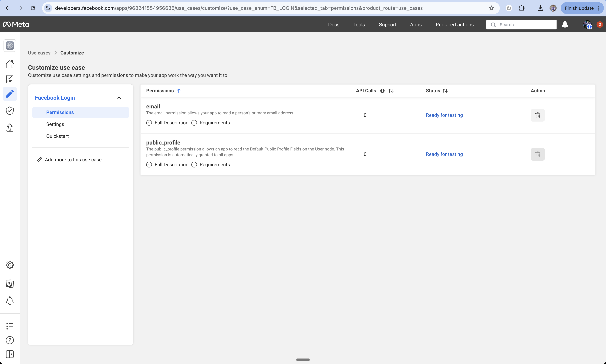Open Required actions
606x364 pixels.
click(454, 25)
